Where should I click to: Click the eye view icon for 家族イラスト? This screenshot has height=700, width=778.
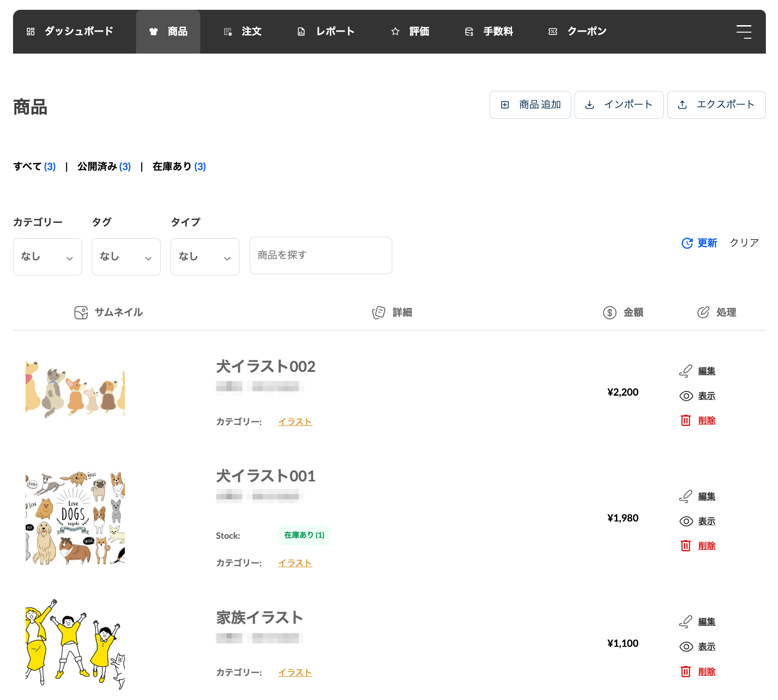(x=686, y=646)
